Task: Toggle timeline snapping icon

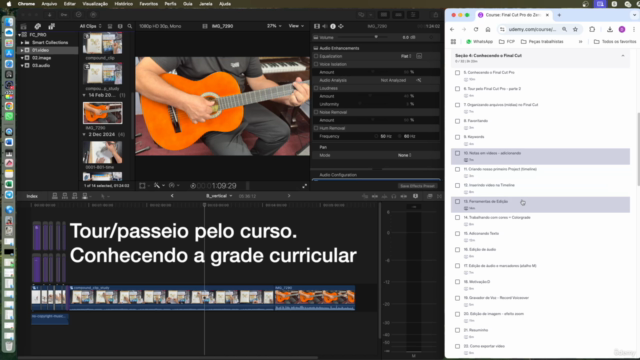Action: 404,196
